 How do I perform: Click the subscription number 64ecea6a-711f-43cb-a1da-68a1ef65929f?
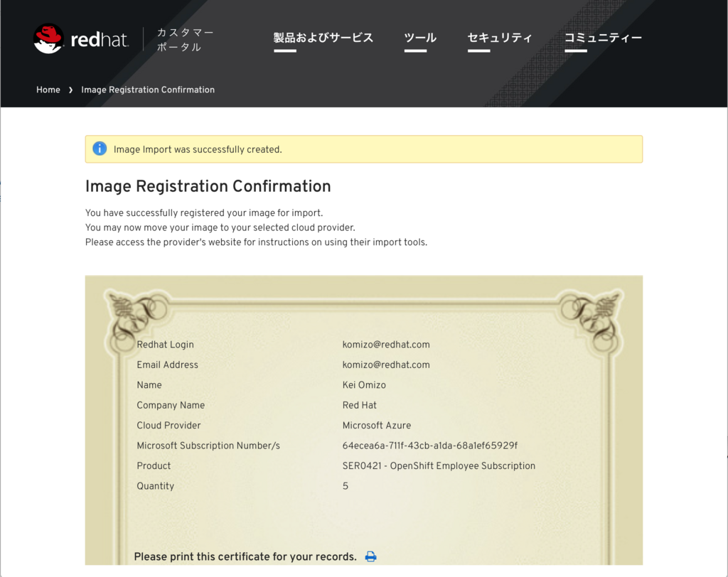[430, 446]
